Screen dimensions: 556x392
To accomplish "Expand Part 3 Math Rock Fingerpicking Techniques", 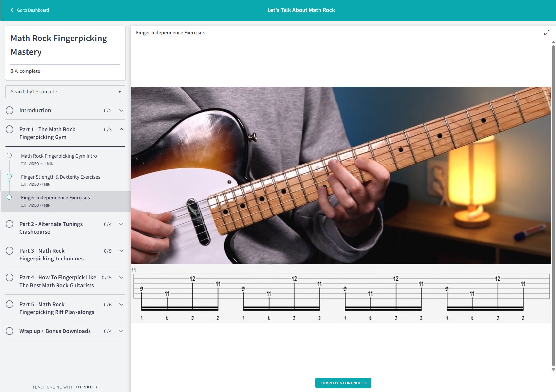I will (121, 251).
